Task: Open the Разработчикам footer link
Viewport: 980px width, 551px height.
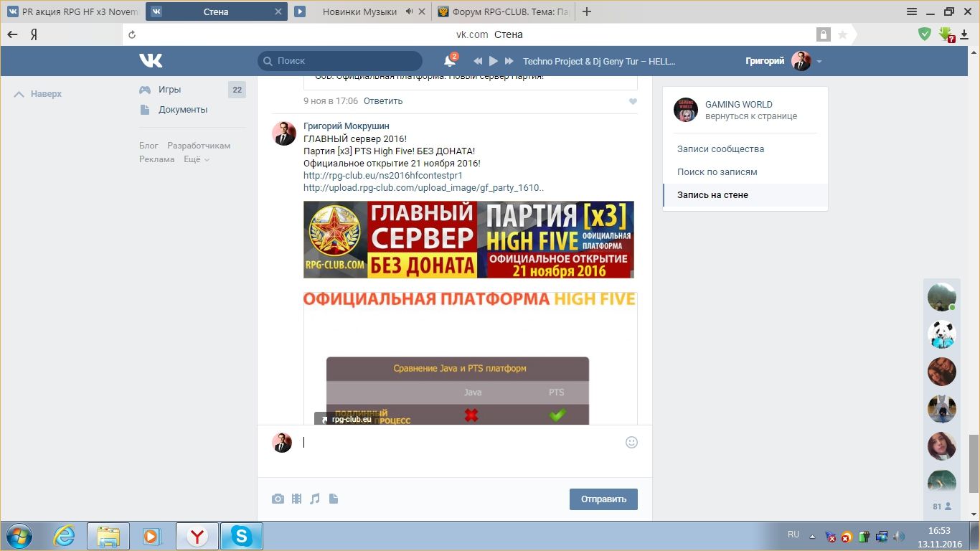Action: coord(199,146)
